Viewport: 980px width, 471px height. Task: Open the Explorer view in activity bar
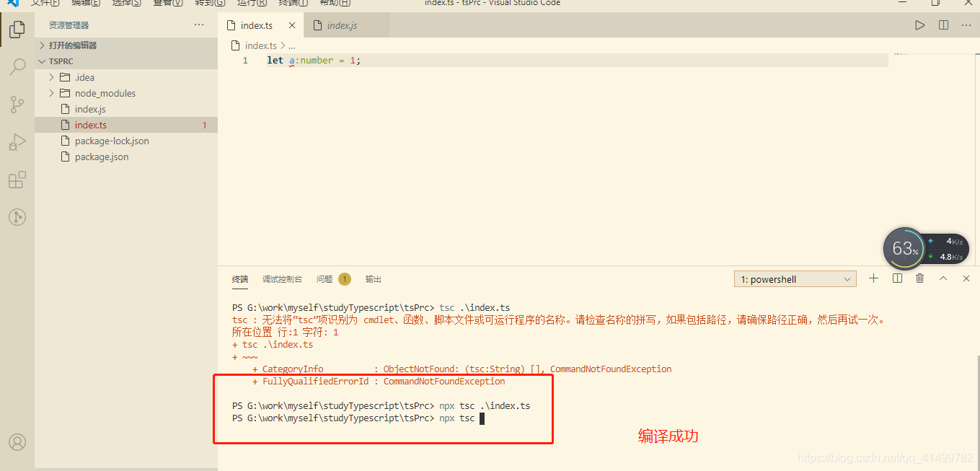click(x=17, y=30)
